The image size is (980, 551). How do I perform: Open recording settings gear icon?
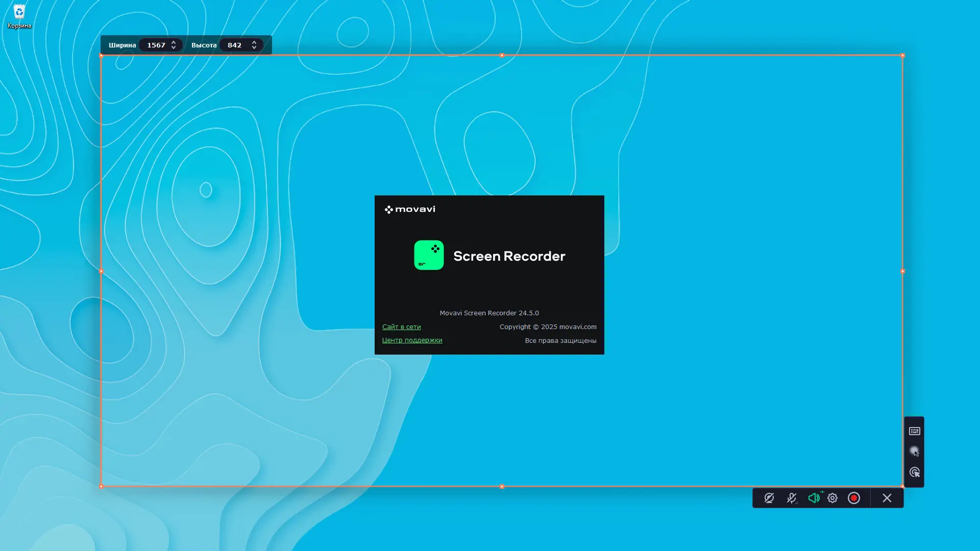point(832,498)
